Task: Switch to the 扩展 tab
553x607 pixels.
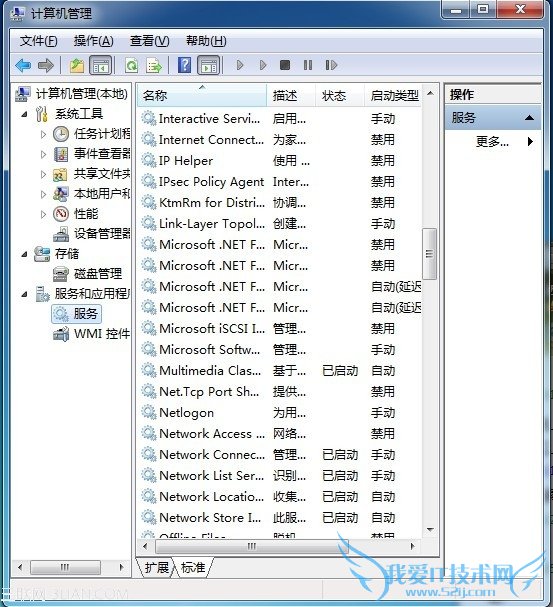Action: pos(156,568)
